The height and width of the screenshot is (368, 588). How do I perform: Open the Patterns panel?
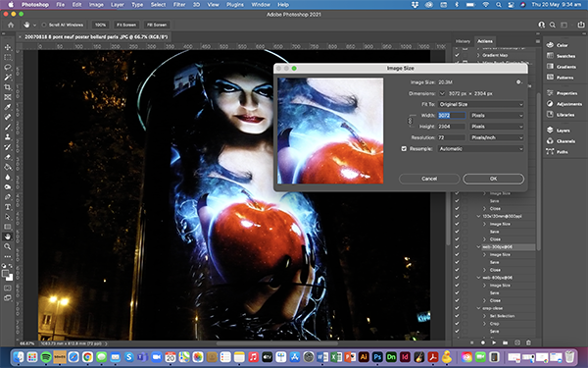click(560, 78)
